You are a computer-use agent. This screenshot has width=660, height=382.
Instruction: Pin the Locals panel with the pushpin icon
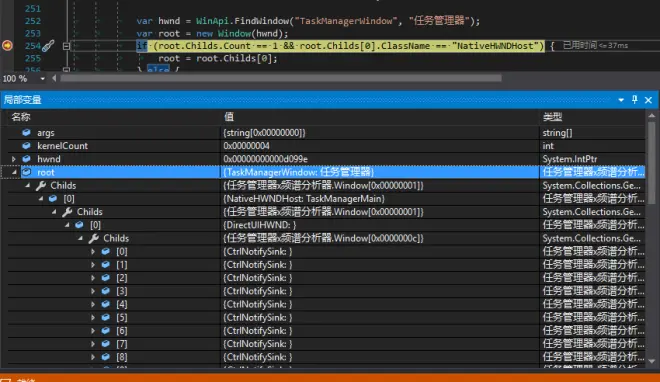coord(634,100)
